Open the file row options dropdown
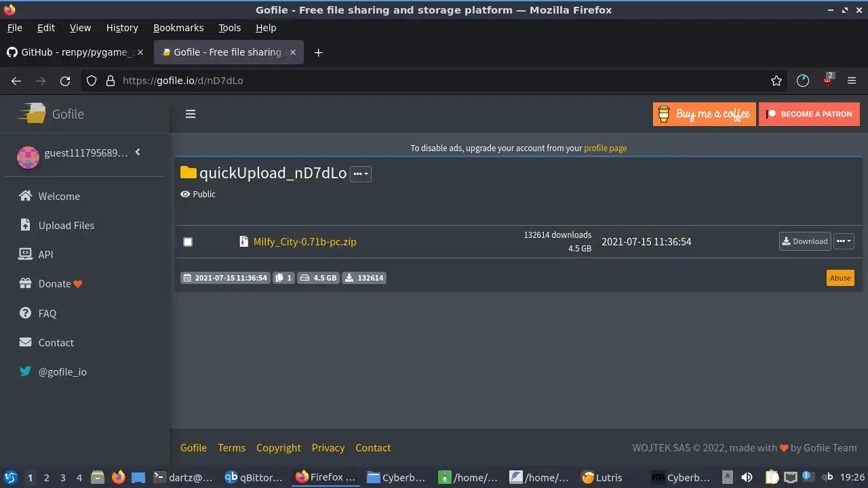Screen dimensions: 868x488 coord(844,241)
